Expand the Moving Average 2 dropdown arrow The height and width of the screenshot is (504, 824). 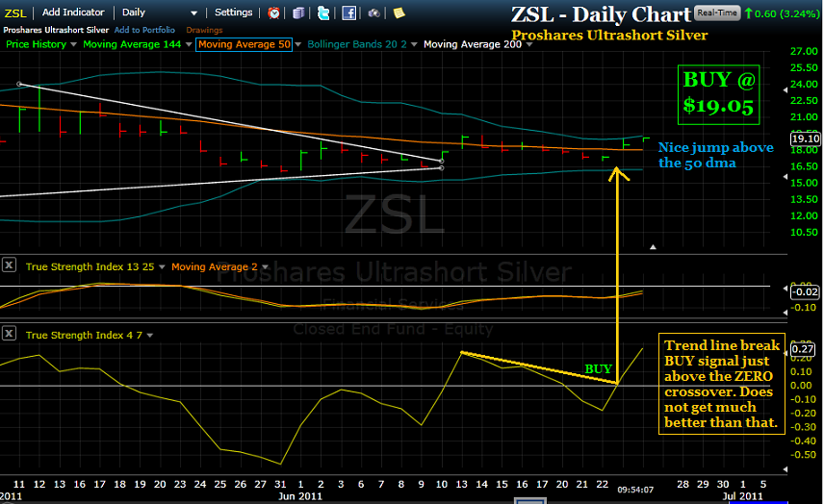[265, 267]
